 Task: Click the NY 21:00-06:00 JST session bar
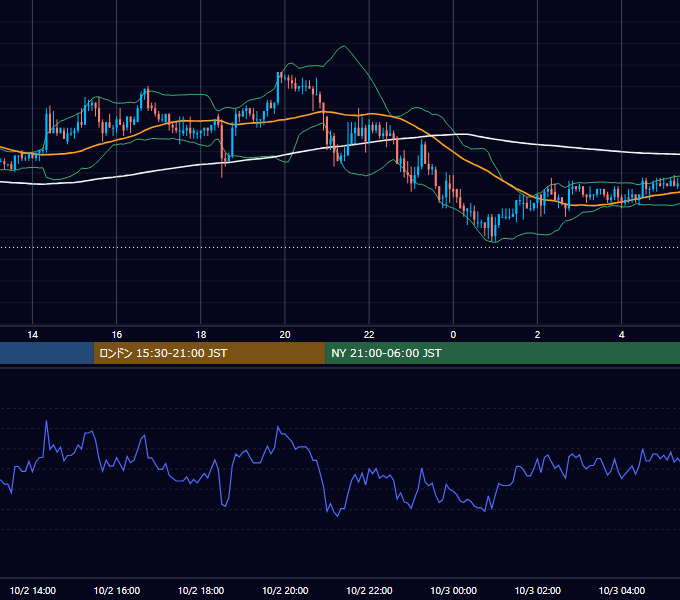[503, 353]
